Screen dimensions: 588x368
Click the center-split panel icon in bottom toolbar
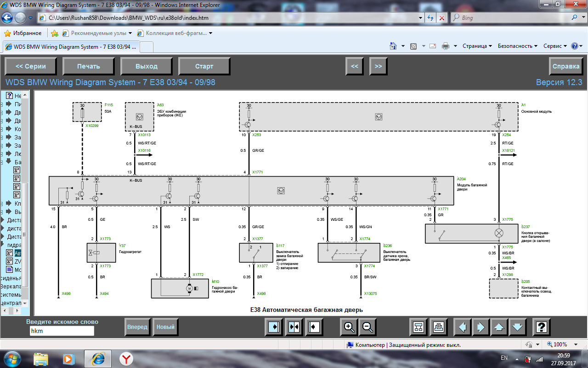[x=294, y=327]
